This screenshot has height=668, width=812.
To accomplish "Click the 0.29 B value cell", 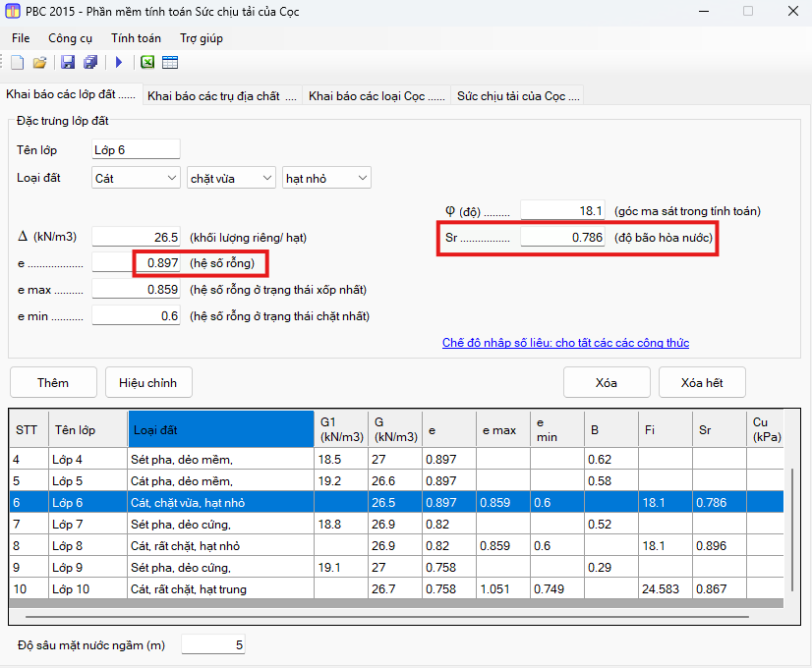I will 611,568.
